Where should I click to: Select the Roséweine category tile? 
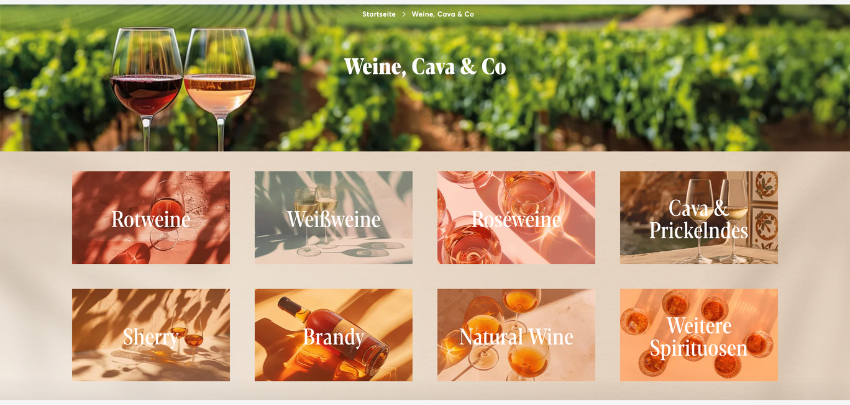point(516,217)
